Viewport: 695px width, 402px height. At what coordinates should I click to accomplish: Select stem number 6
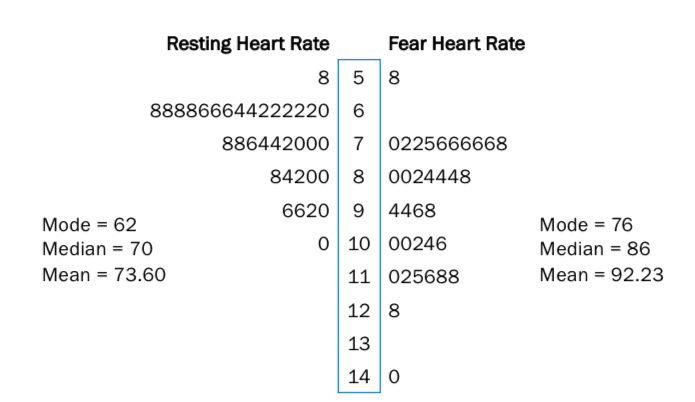(x=359, y=110)
